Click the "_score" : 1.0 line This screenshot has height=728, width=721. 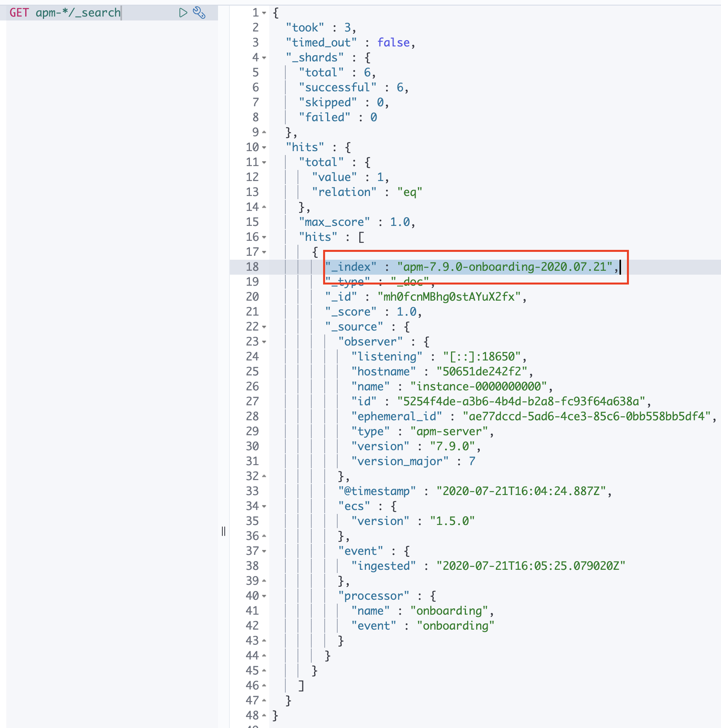(x=373, y=312)
